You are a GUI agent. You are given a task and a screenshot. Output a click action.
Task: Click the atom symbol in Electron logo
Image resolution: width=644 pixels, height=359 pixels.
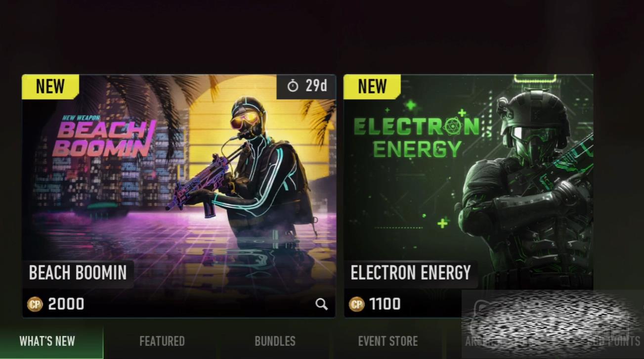pyautogui.click(x=450, y=127)
